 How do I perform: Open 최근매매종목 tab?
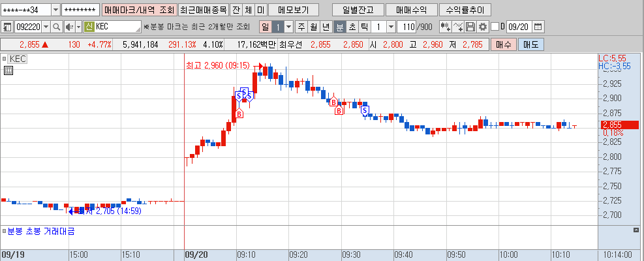(204, 9)
